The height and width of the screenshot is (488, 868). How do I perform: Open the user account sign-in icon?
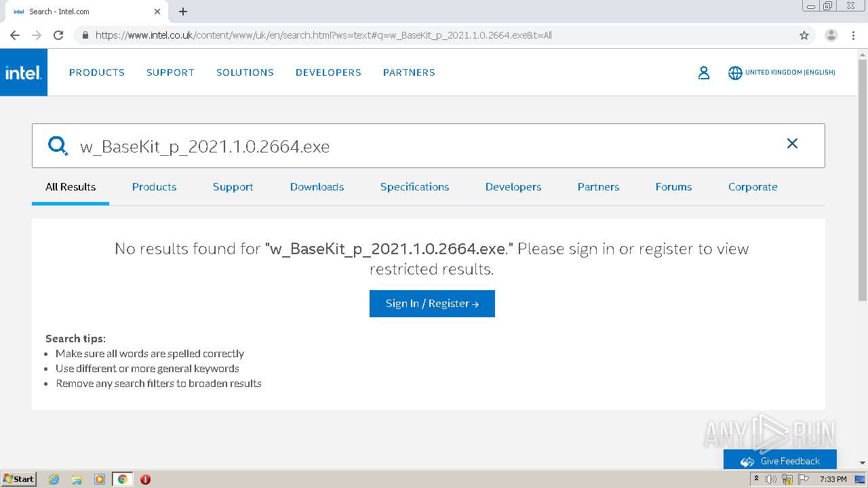[704, 73]
